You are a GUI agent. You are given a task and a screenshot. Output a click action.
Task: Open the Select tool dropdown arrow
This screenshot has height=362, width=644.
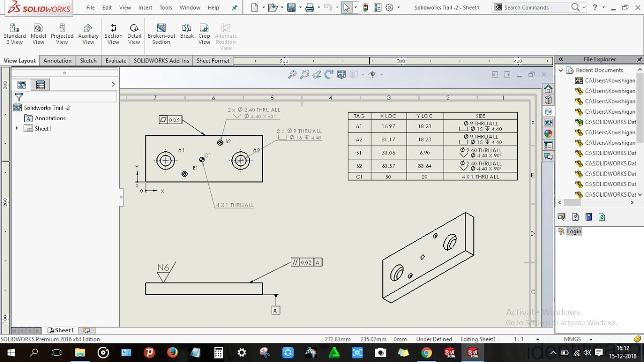(356, 8)
